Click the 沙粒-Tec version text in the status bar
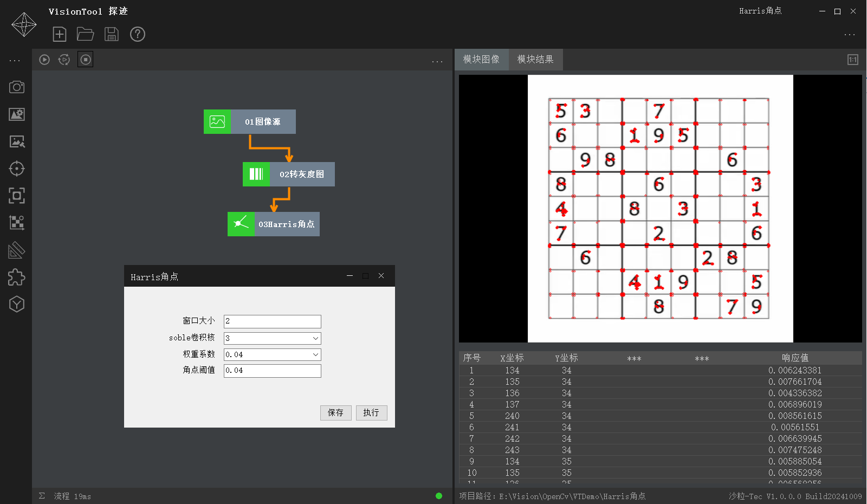The image size is (867, 504). tap(795, 496)
